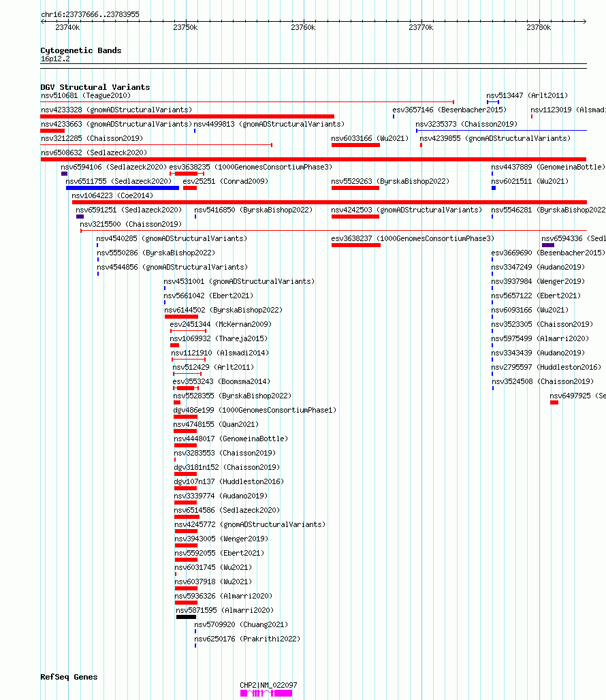Click dgv107n137 (Huddleston2016) label
The height and width of the screenshot is (700, 606).
click(229, 481)
